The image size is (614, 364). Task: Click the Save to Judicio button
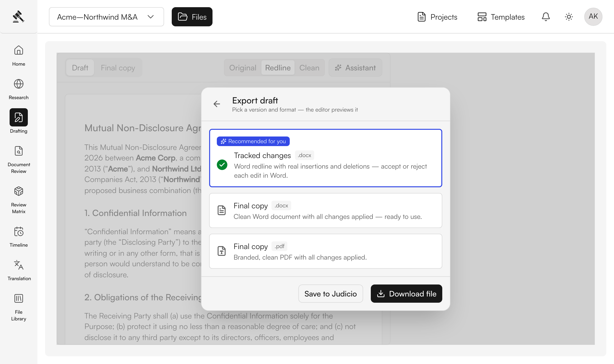pyautogui.click(x=331, y=294)
